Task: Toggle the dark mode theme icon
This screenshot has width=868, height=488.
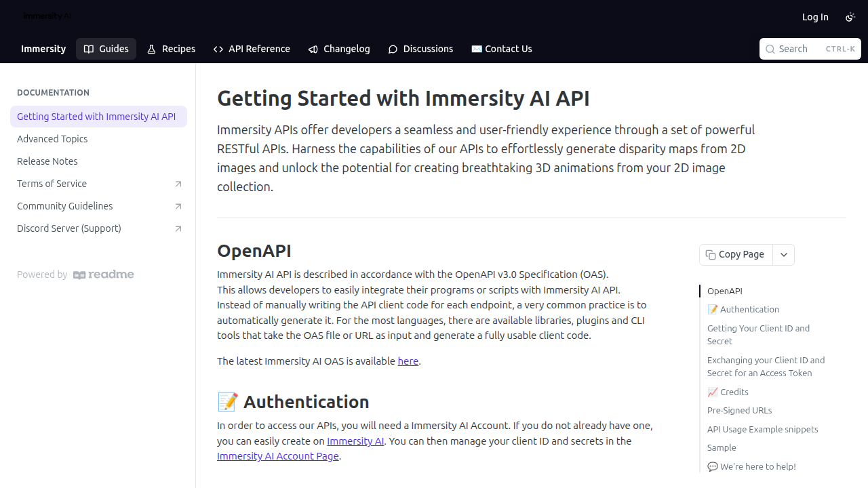Action: coord(850,17)
